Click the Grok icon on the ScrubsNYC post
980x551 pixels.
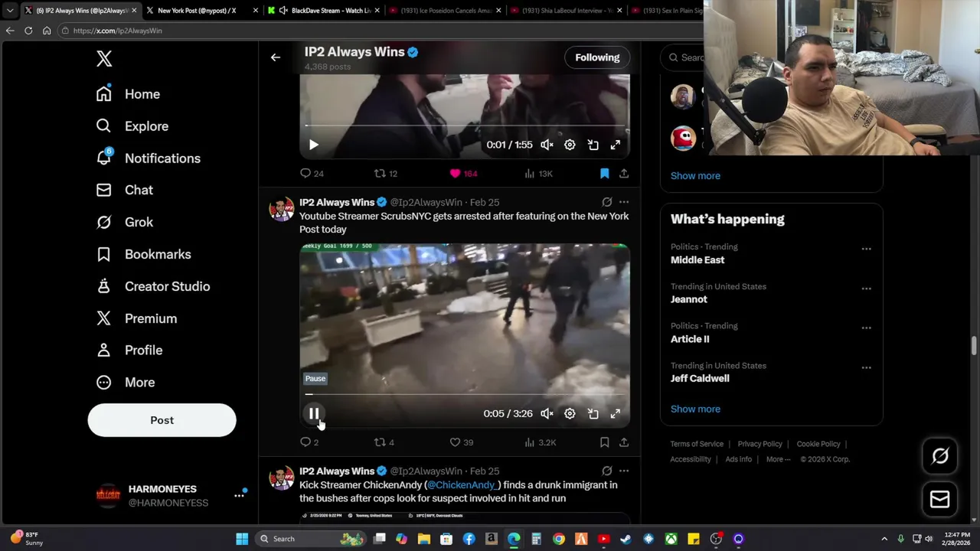[606, 202]
